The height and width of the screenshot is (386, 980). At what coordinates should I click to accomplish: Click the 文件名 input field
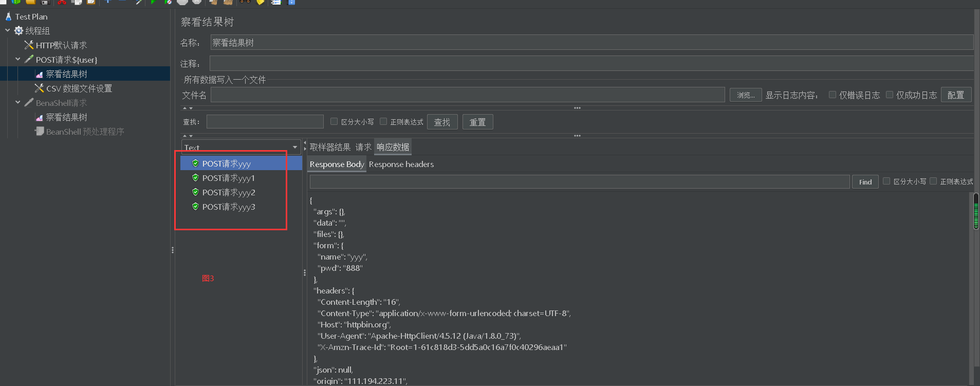coord(468,95)
